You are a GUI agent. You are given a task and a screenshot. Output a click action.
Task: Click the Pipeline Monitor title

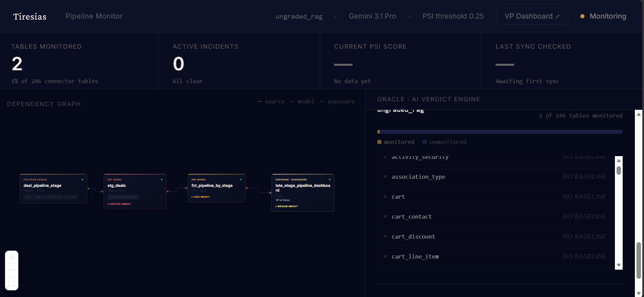tap(94, 16)
